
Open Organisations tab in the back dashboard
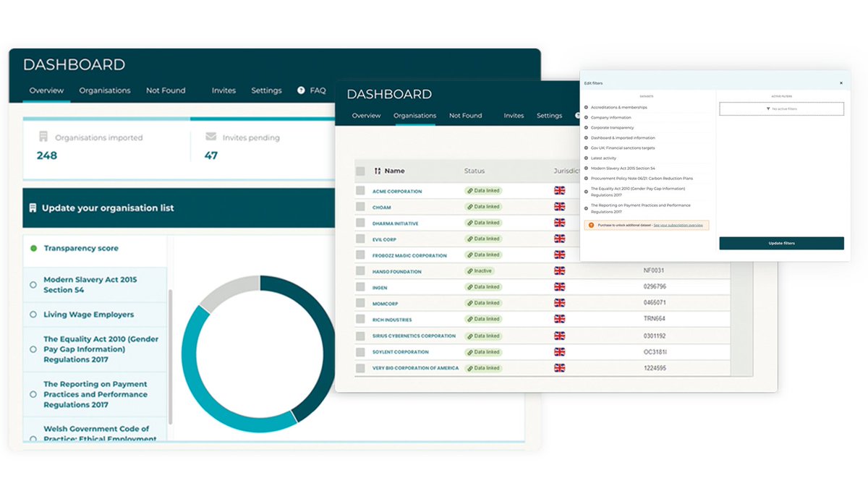pos(105,90)
